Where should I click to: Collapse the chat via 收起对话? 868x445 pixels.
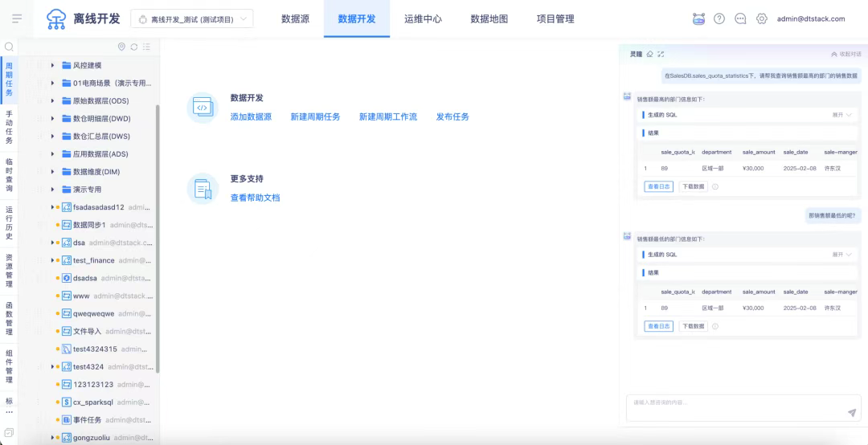tap(845, 54)
